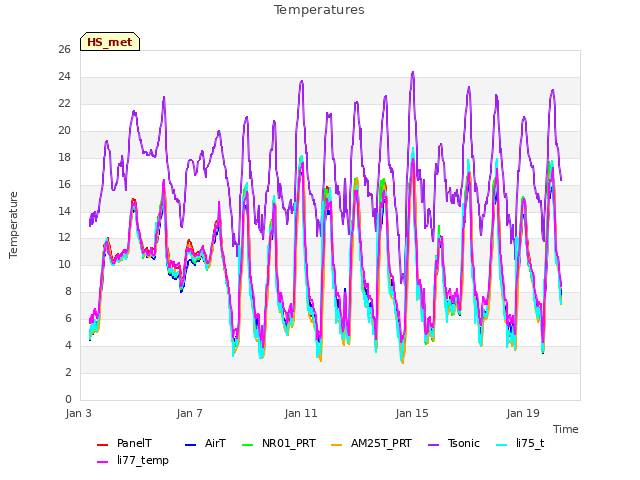Click the purple Tsonic legend swatch
This screenshot has height=480, width=640.
coord(433,444)
